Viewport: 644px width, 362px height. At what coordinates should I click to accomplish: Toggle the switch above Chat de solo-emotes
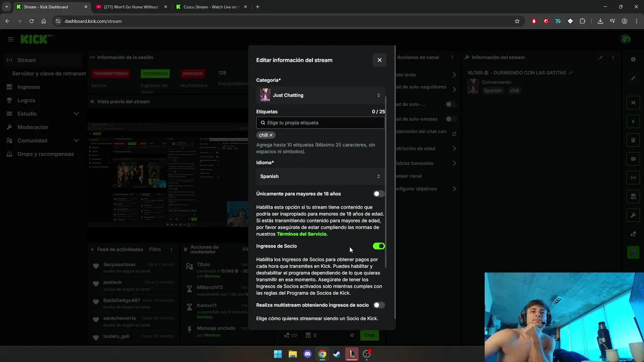[x=451, y=104]
